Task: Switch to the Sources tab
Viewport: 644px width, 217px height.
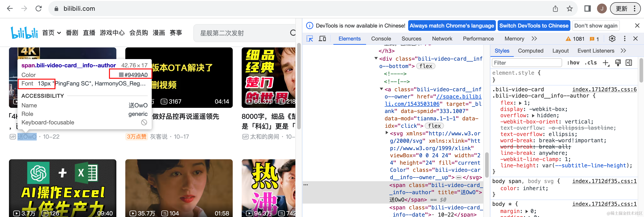Action: (411, 39)
